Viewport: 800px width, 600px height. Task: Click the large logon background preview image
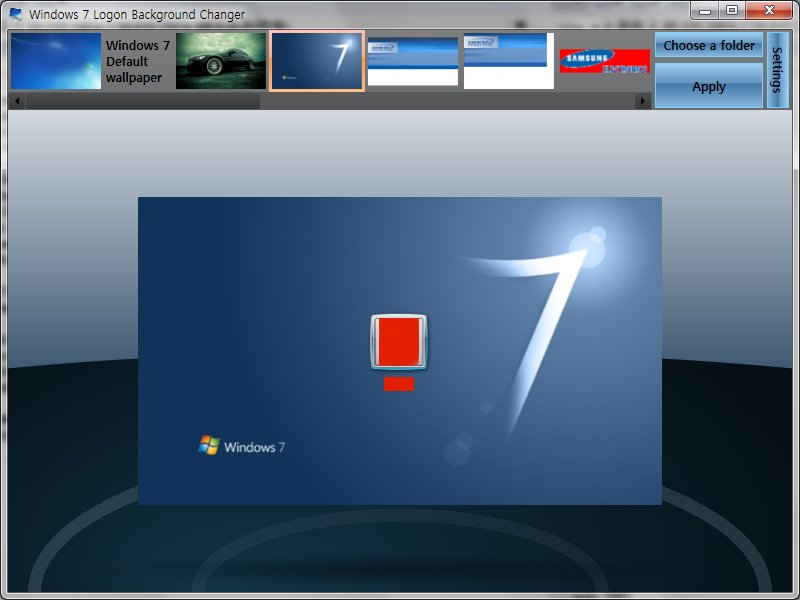(x=400, y=351)
